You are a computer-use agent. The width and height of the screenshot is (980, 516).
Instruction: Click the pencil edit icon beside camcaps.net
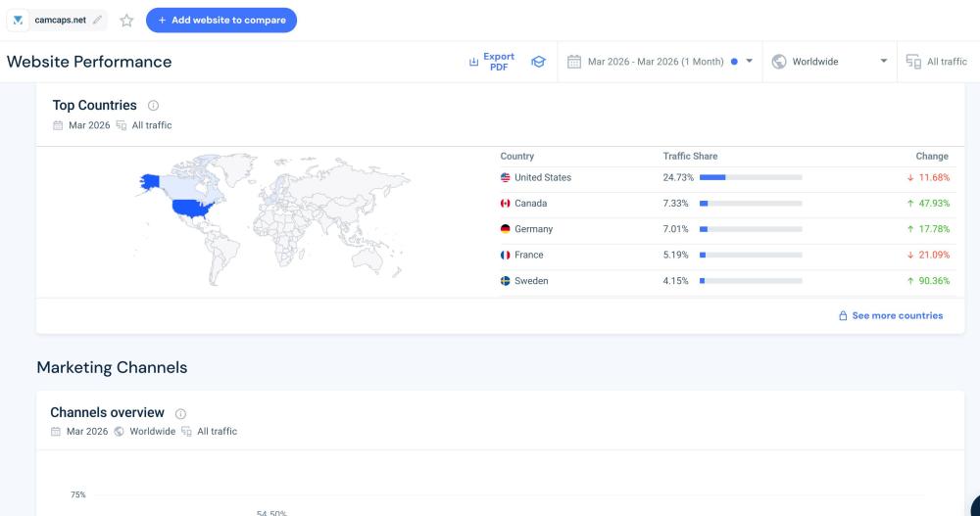(x=97, y=21)
